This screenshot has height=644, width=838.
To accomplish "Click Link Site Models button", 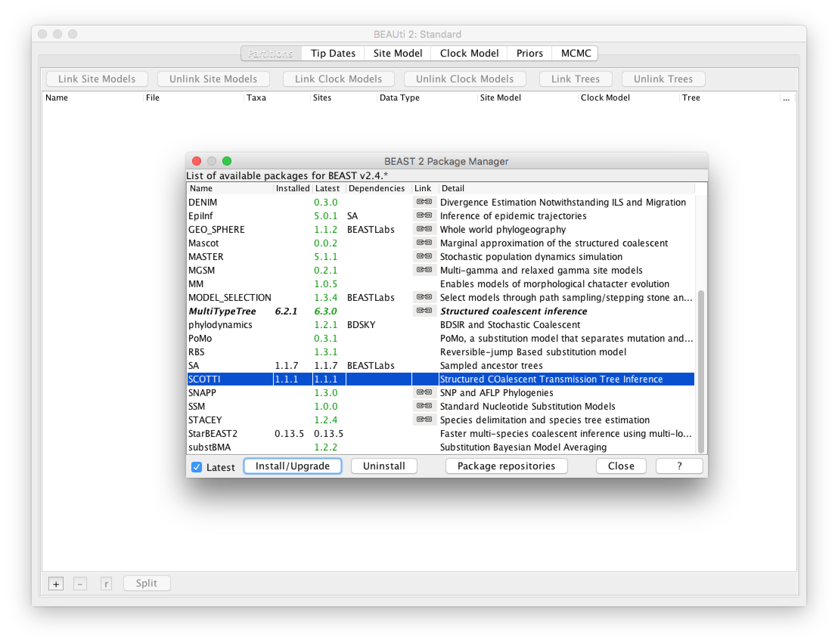I will pos(97,79).
